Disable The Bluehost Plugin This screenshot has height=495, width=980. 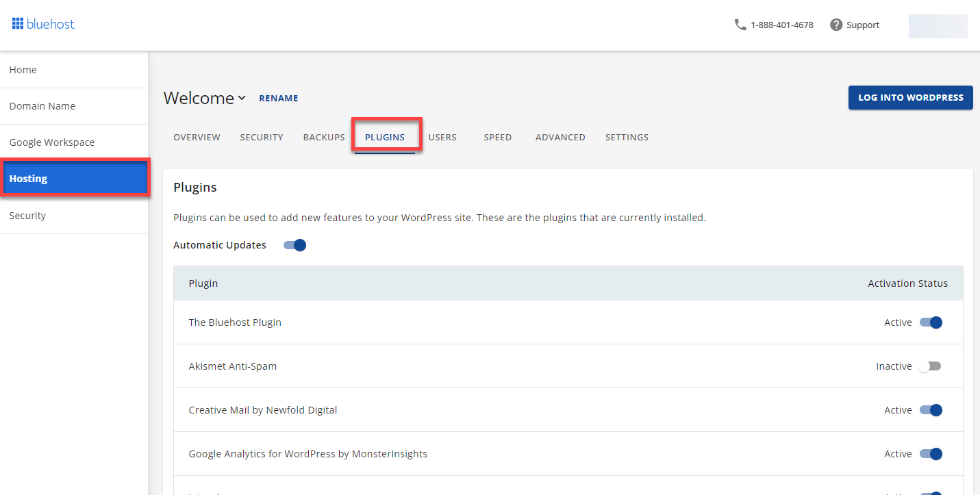933,322
